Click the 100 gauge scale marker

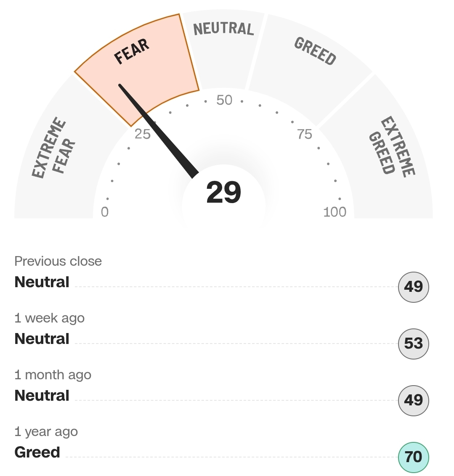coord(335,212)
